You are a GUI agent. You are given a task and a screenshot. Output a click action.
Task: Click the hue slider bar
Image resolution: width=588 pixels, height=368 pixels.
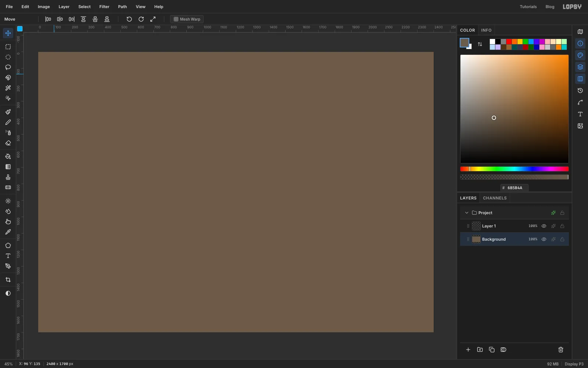coord(514,169)
